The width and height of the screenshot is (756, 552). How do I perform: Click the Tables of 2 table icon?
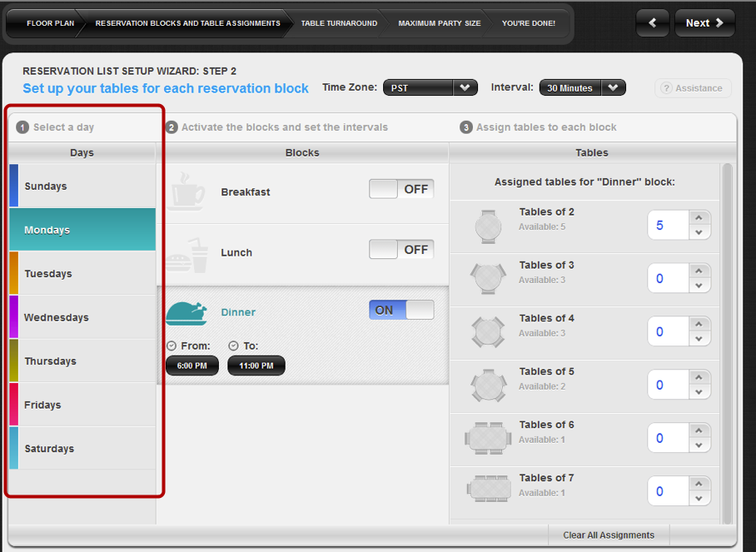tap(488, 226)
